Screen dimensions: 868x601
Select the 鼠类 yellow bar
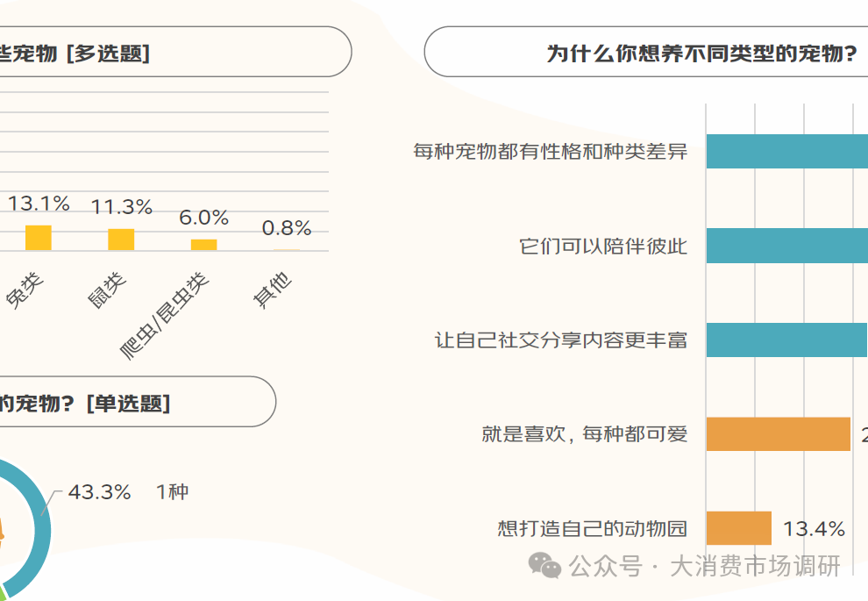pos(121,240)
